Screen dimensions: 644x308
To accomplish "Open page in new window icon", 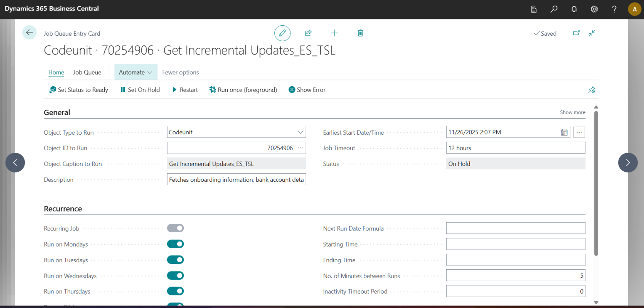I will 576,33.
